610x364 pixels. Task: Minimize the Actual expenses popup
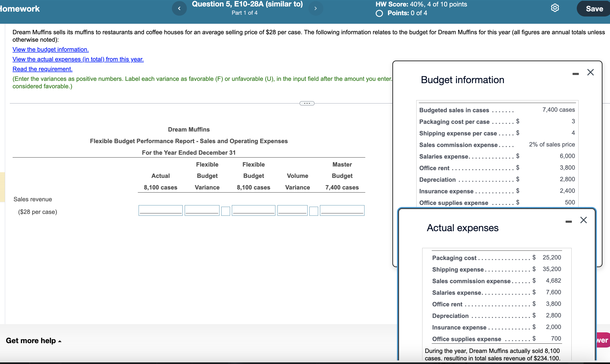569,222
